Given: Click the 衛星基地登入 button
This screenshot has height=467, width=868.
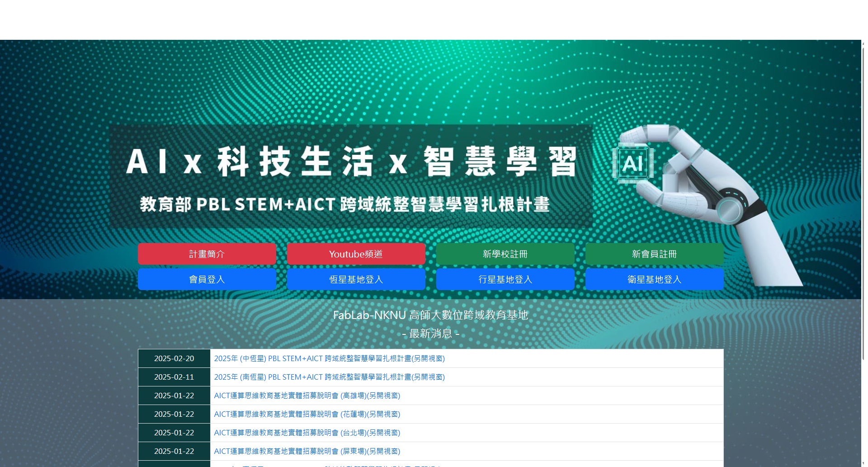Looking at the screenshot, I should point(654,279).
